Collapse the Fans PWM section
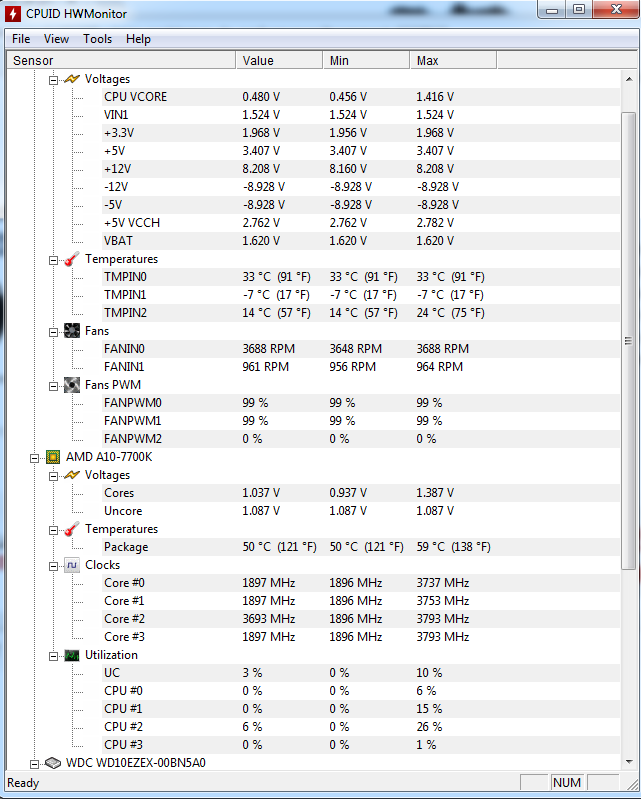 53,386
